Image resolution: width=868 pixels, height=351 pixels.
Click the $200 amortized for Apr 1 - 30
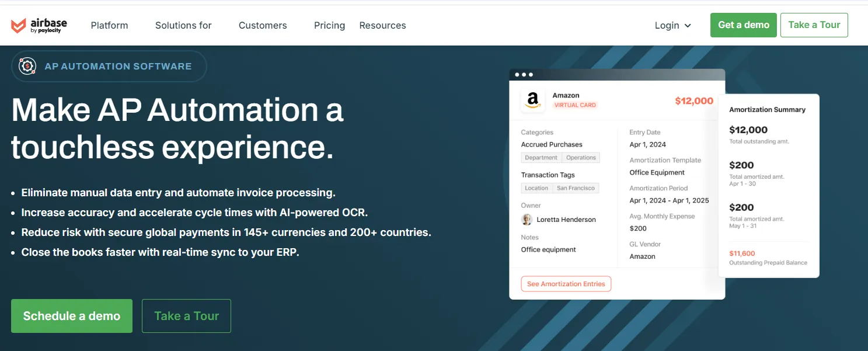point(742,165)
